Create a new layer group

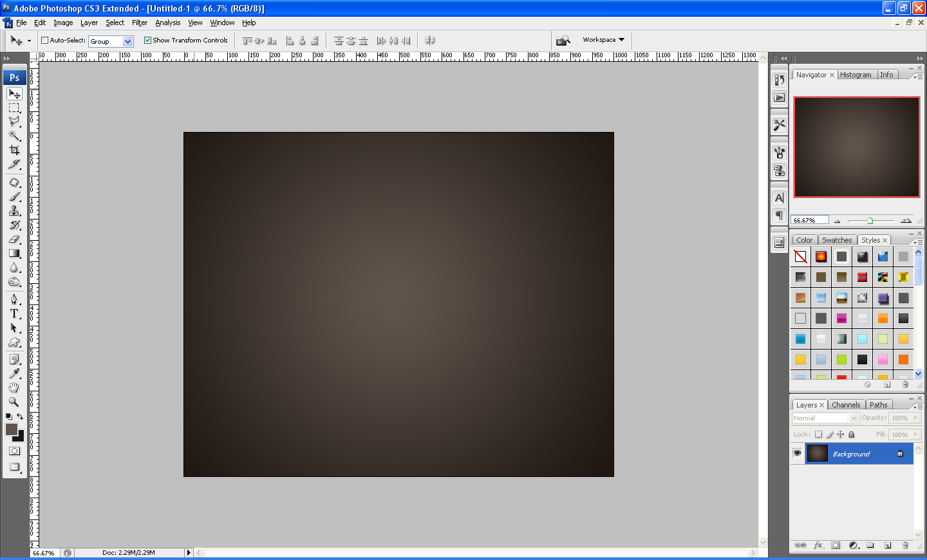click(870, 545)
